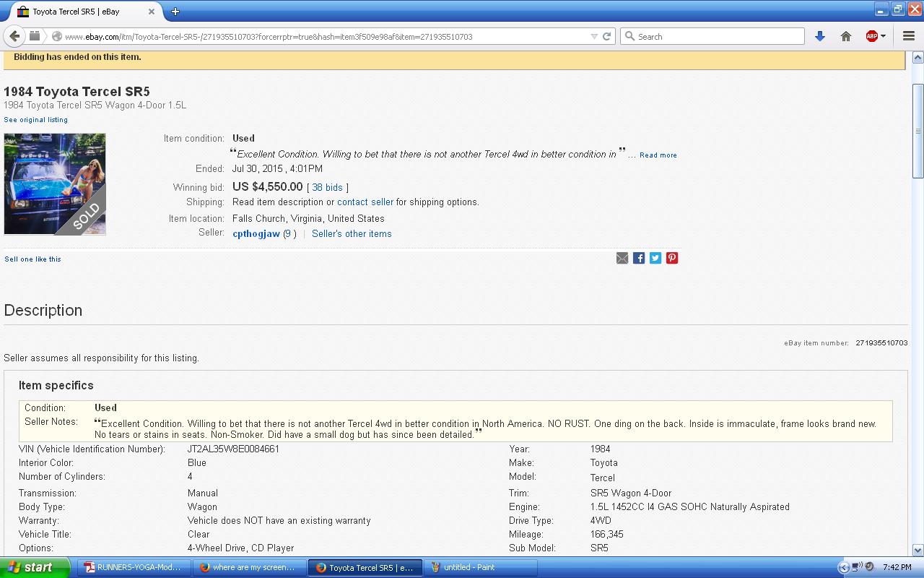The height and width of the screenshot is (578, 924).
Task: Click the vertical scrollbar down arrow
Action: pos(918,550)
